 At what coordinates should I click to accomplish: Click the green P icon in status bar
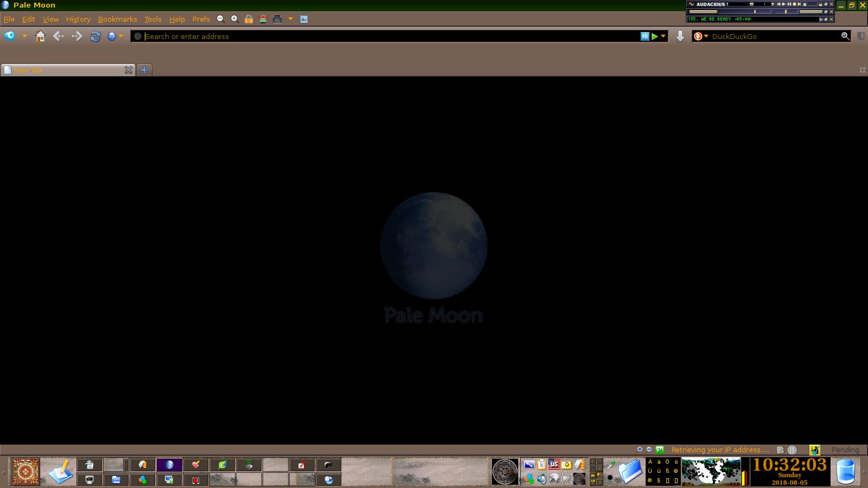coord(660,450)
